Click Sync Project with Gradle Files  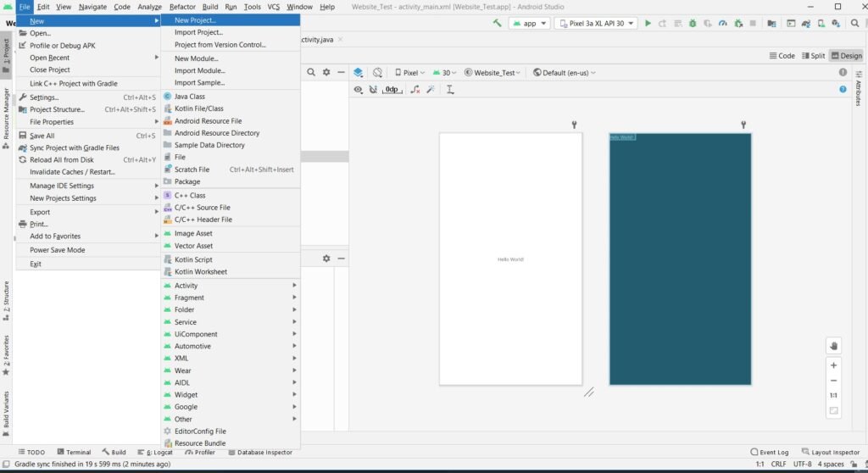88,147
